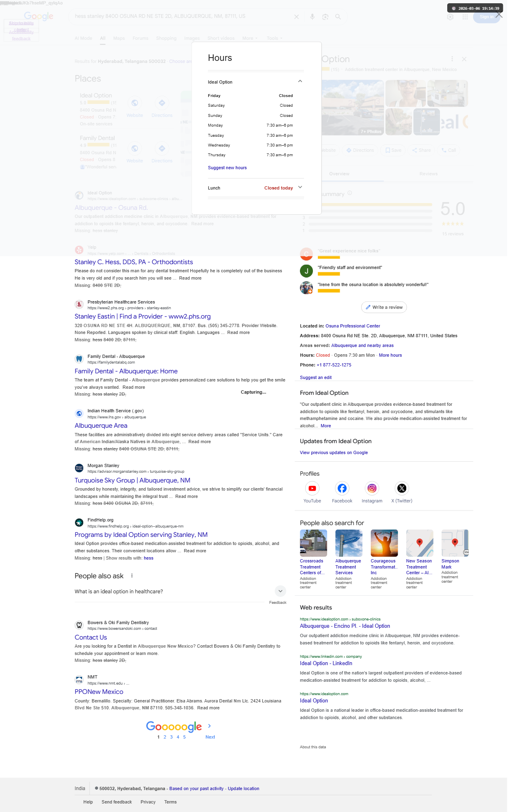Viewport: 513px width, 812px height.
Task: Open the settings gear icon
Action: click(450, 17)
